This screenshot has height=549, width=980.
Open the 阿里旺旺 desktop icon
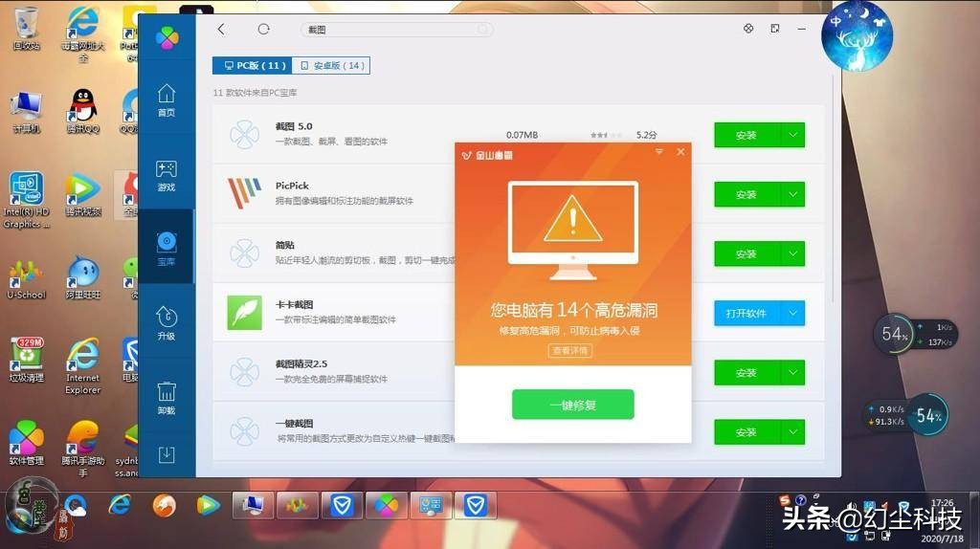pyautogui.click(x=82, y=277)
